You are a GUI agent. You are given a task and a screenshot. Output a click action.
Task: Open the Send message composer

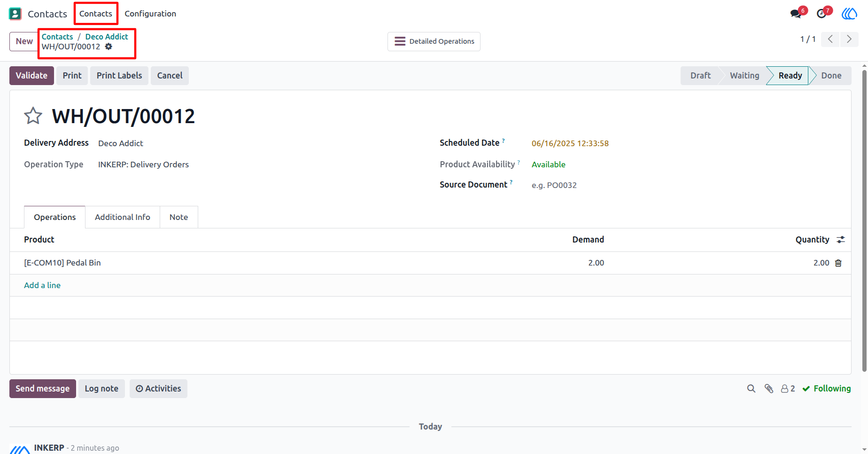[x=43, y=389]
